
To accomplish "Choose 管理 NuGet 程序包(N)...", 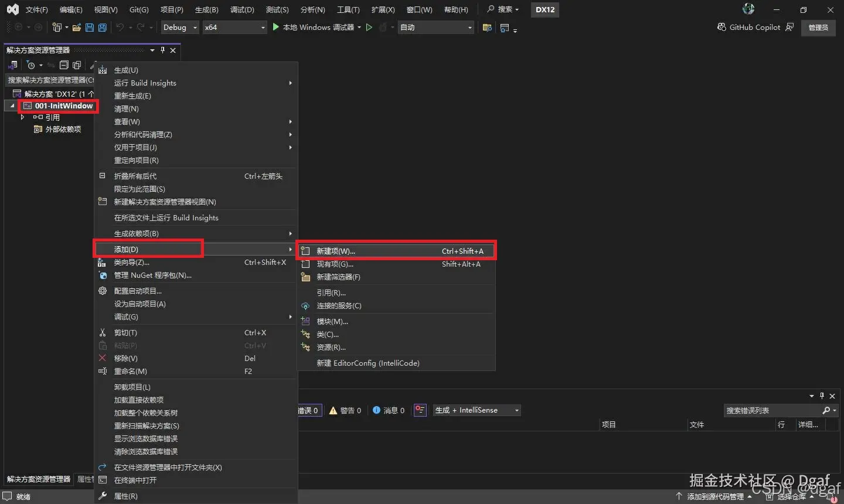I will pyautogui.click(x=196, y=275).
